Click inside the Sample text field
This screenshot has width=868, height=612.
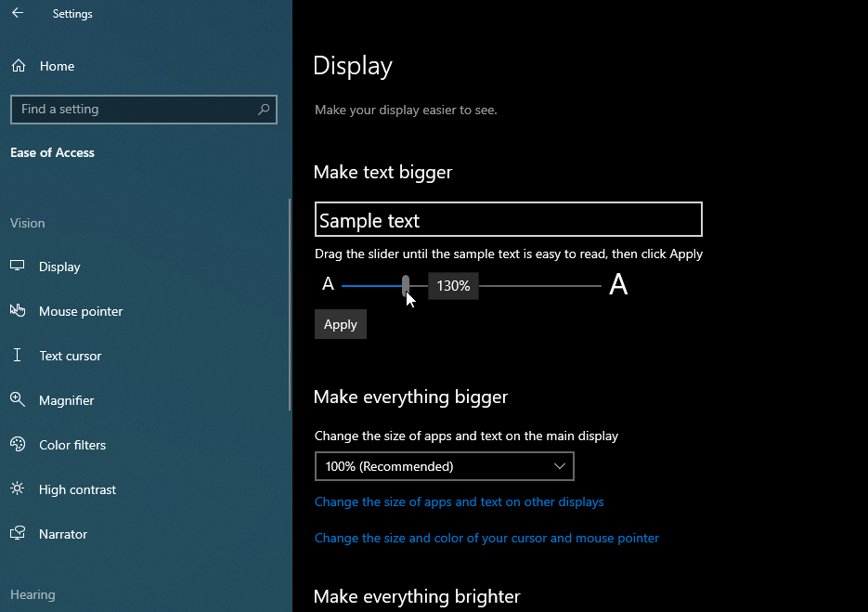tap(508, 219)
